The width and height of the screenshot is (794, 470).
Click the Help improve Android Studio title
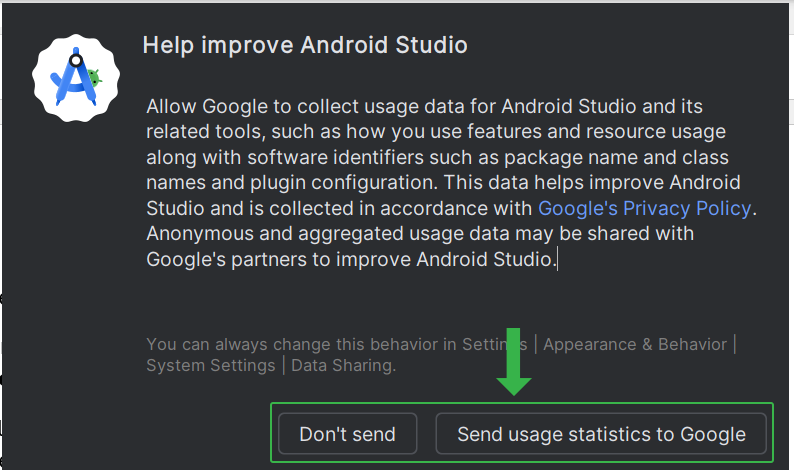tap(305, 45)
